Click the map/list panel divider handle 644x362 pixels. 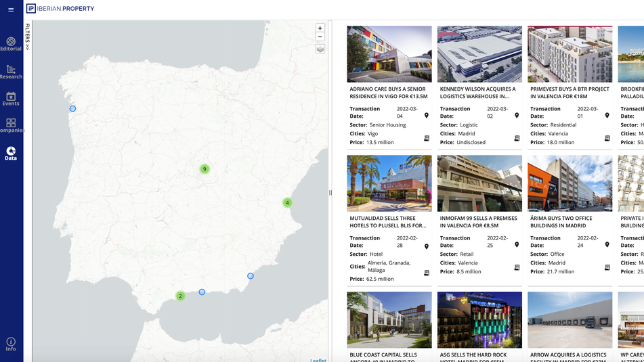pyautogui.click(x=330, y=192)
